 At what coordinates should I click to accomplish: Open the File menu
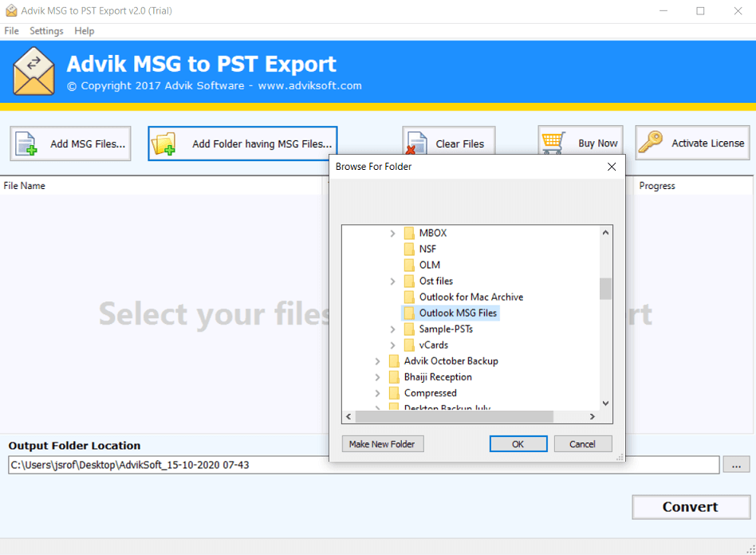coord(12,31)
